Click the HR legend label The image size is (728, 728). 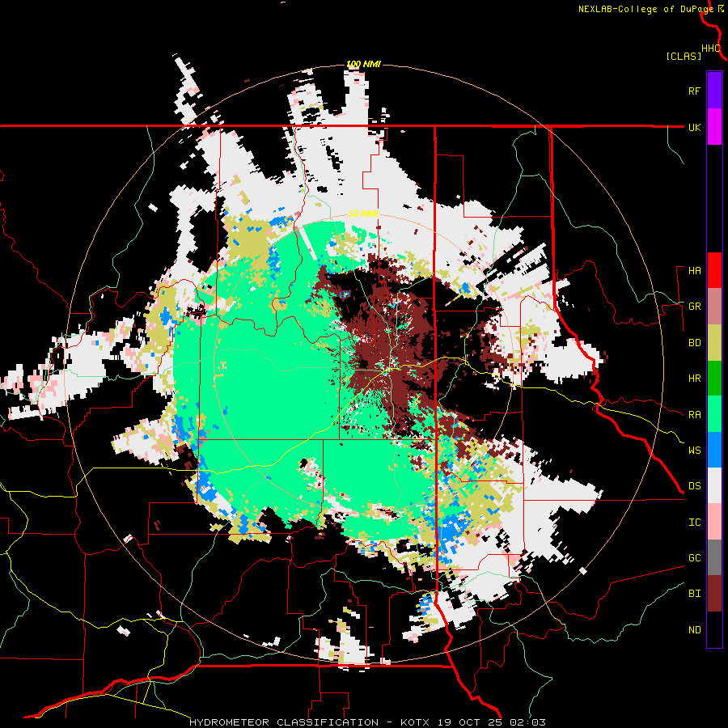tap(694, 379)
